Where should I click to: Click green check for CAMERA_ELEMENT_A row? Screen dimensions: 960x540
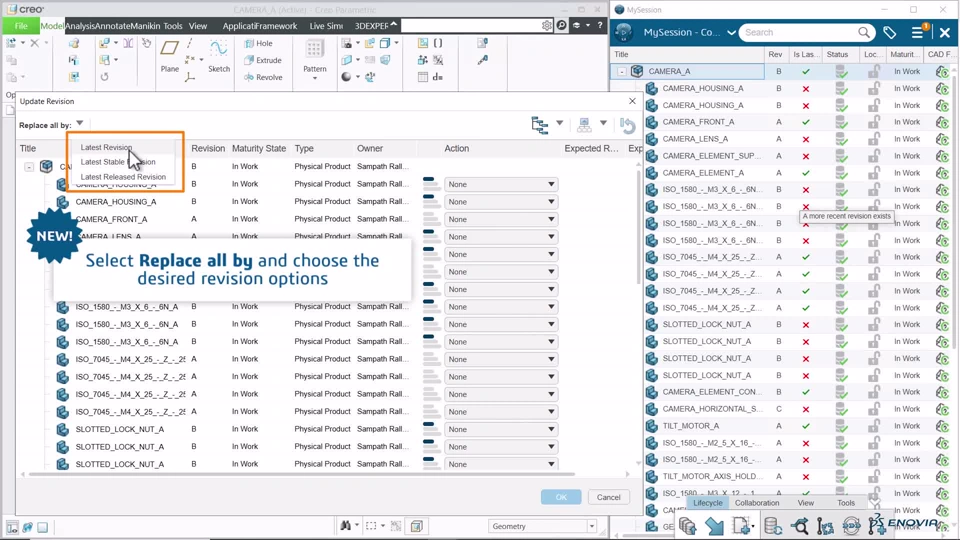point(806,173)
